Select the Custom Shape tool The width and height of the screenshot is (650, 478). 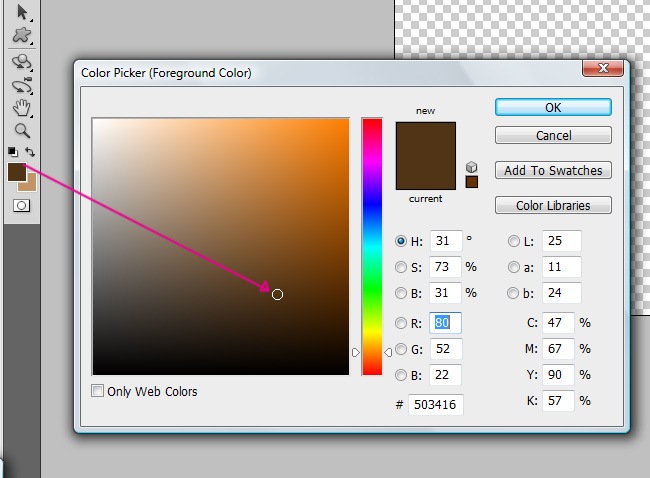point(21,36)
